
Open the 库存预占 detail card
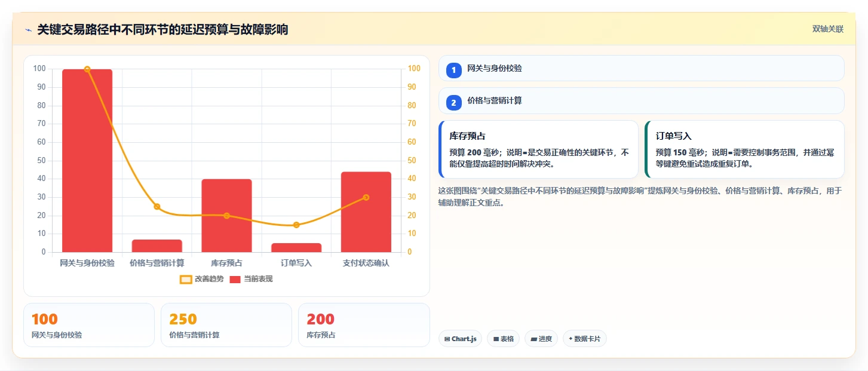click(x=538, y=149)
